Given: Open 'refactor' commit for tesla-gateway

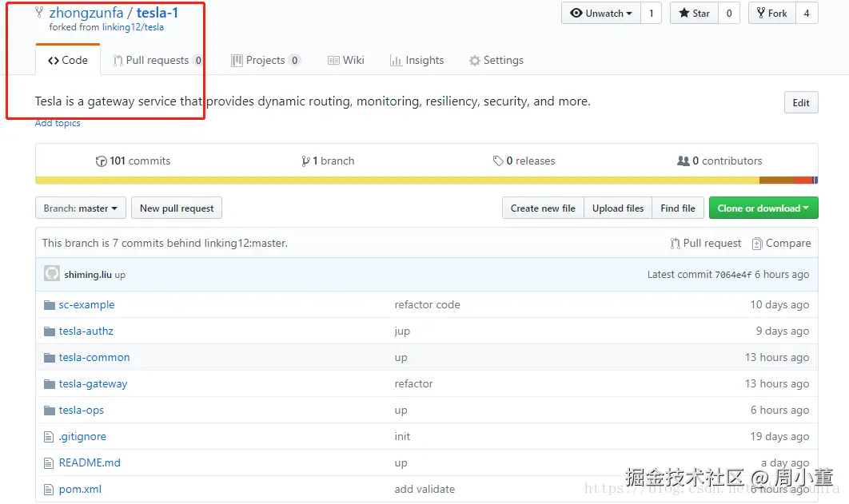Looking at the screenshot, I should [413, 384].
